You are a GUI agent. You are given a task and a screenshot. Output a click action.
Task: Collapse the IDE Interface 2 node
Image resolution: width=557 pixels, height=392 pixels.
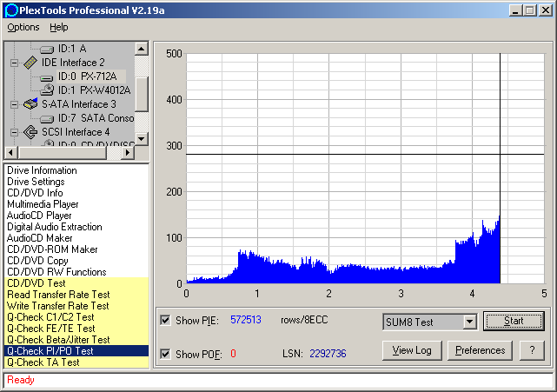[x=14, y=63]
